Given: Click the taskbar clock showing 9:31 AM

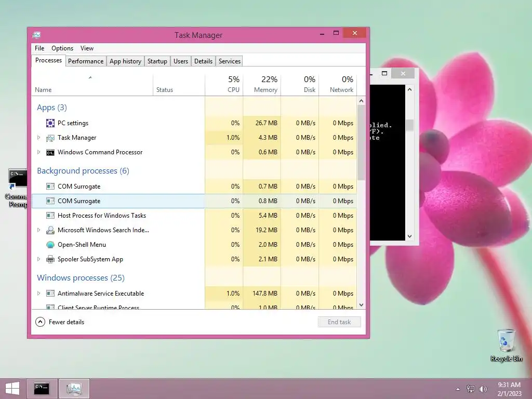Looking at the screenshot, I should [509, 389].
